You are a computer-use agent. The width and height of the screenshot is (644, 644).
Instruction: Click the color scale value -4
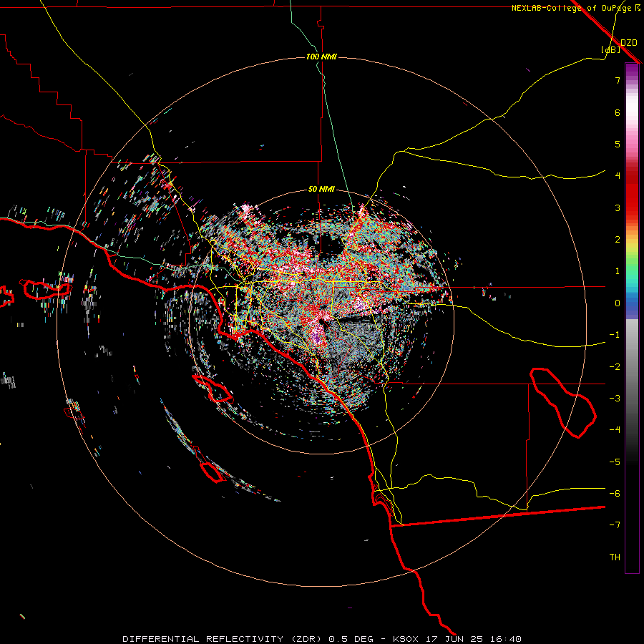pos(615,430)
